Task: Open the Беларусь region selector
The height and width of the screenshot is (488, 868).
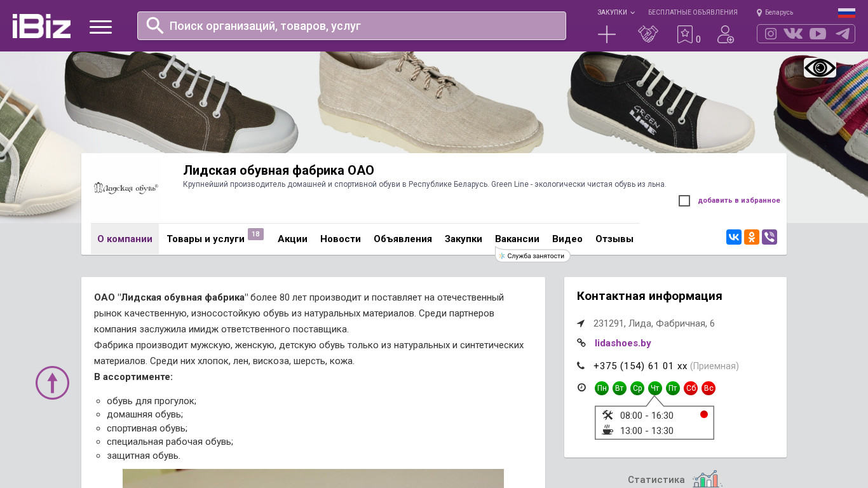Action: 775,13
